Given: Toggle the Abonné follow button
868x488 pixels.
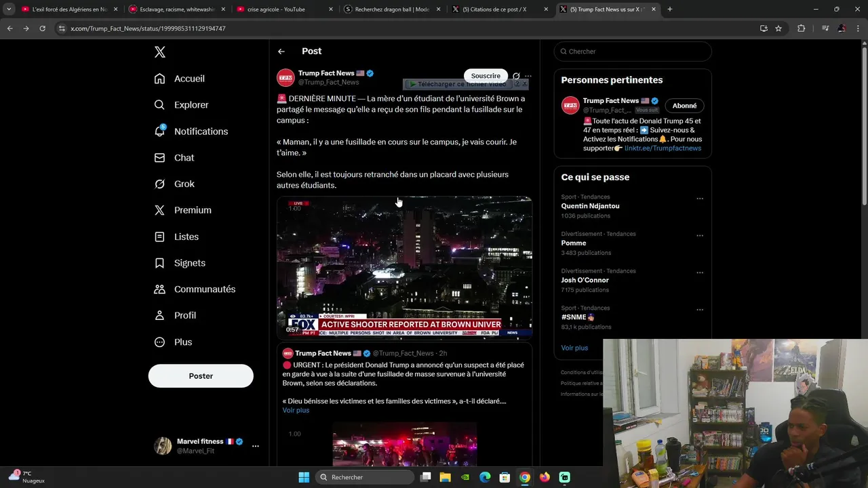Looking at the screenshot, I should click(x=684, y=106).
